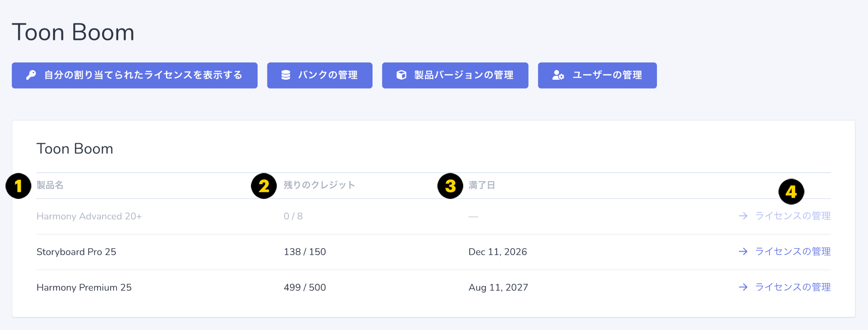868x330 pixels.
Task: Open ライセンスの管理 for Storyboard Pro 25
Action: pos(793,252)
